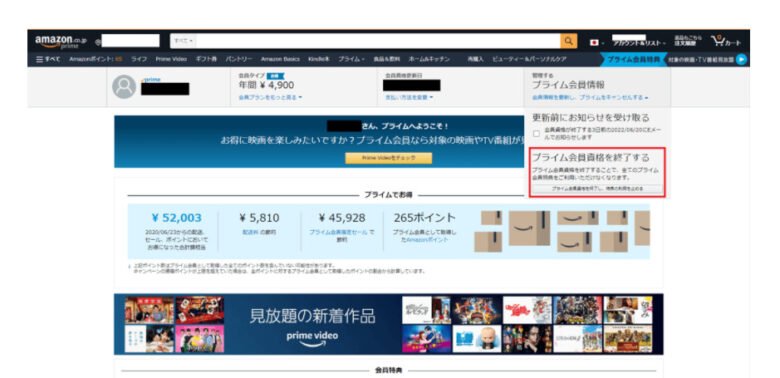
Task: Click the yellow Prime Videoをチェック button
Action: (389, 158)
